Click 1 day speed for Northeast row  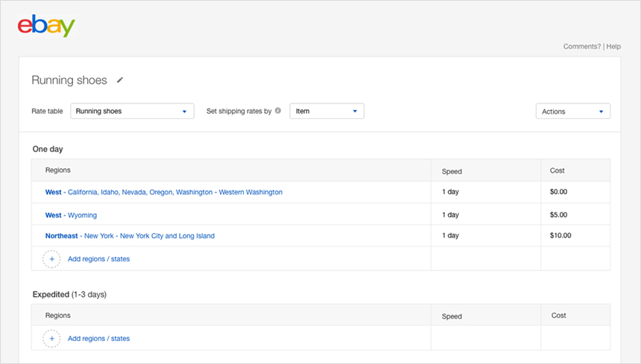pyautogui.click(x=450, y=235)
